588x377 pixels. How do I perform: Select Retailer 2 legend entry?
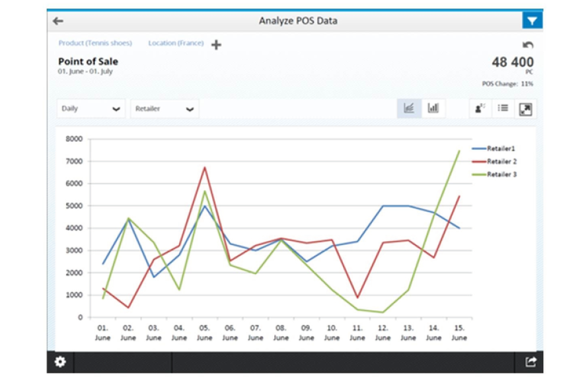pos(494,162)
